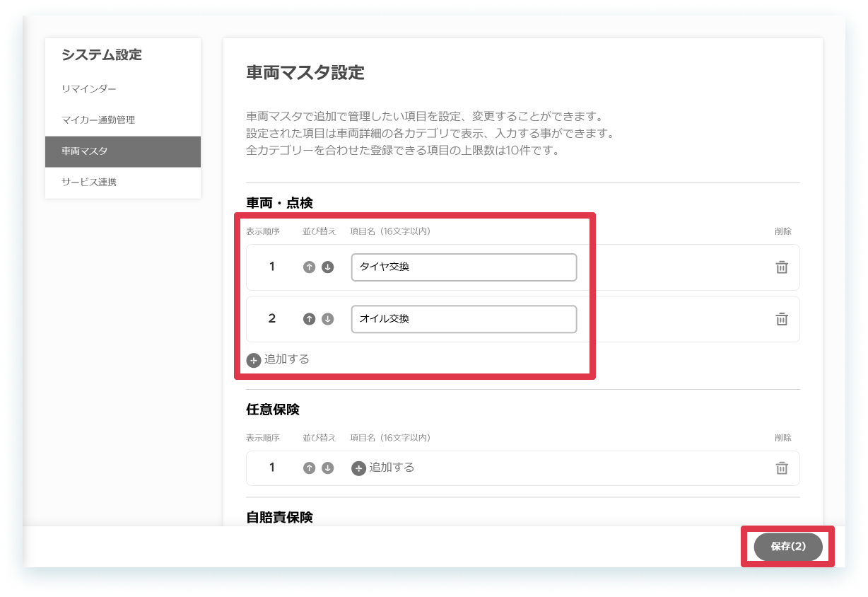Focus the オイル交換 item name field
Screen dimensions: 868x597
[x=464, y=319]
